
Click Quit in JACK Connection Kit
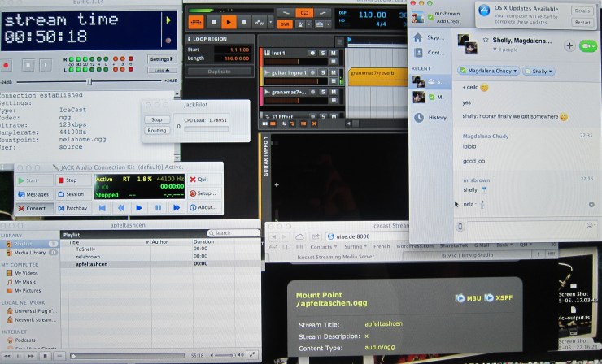205,179
